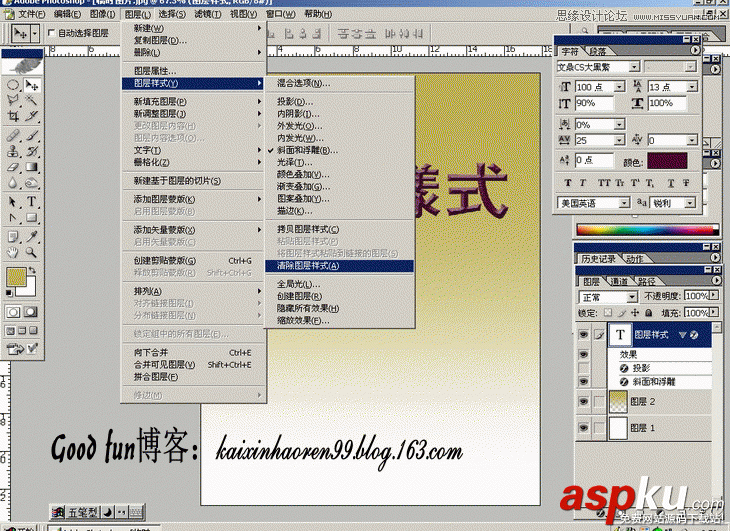Switch to 路径 tab
The height and width of the screenshot is (531, 730).
647,281
